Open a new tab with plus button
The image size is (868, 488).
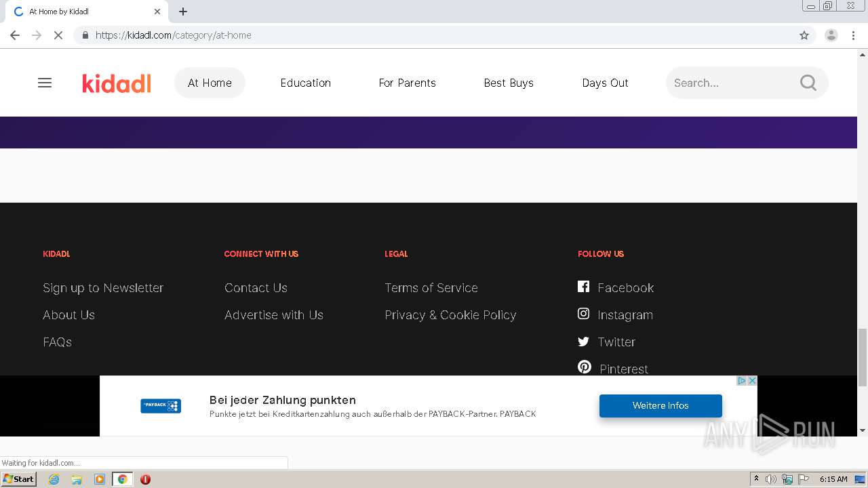[183, 12]
